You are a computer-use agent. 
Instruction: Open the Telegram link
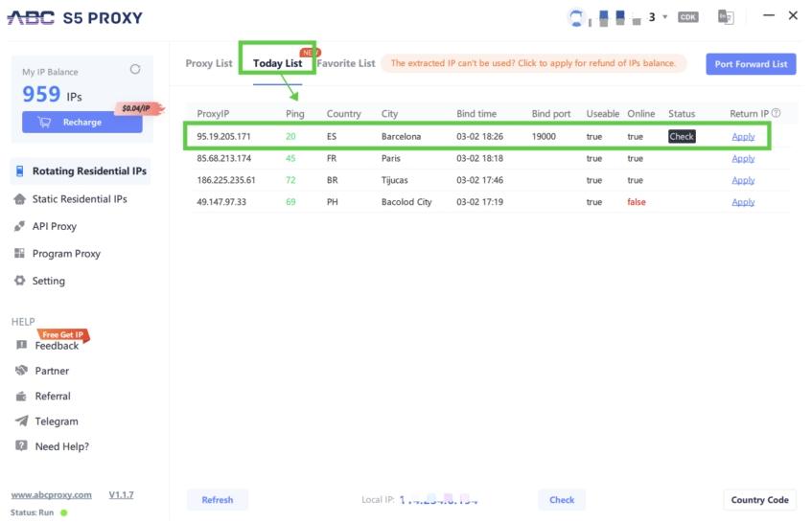(x=57, y=421)
